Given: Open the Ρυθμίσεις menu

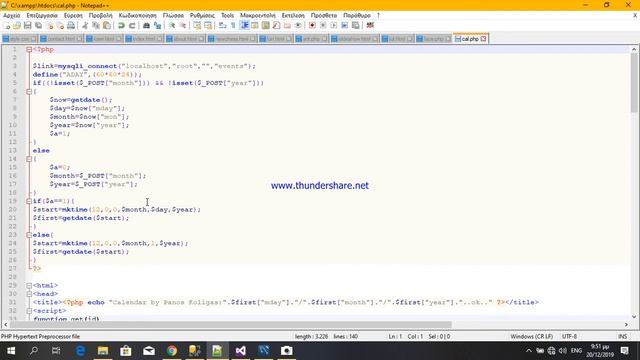Looking at the screenshot, I should point(202,16).
